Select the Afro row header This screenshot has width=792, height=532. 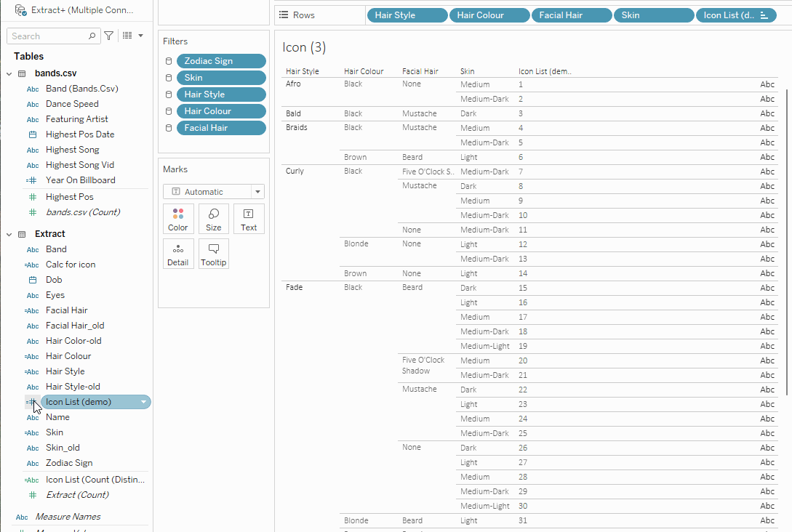293,84
